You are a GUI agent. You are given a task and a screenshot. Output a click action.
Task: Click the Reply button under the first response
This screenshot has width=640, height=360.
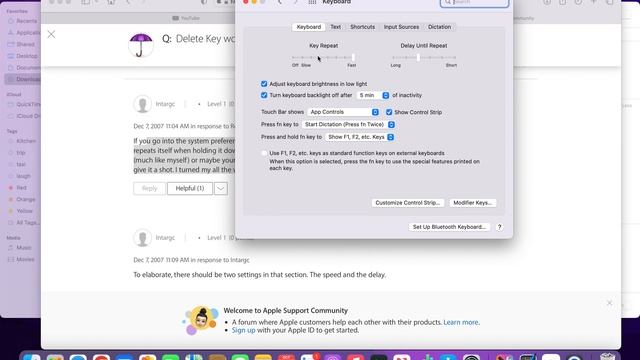149,189
